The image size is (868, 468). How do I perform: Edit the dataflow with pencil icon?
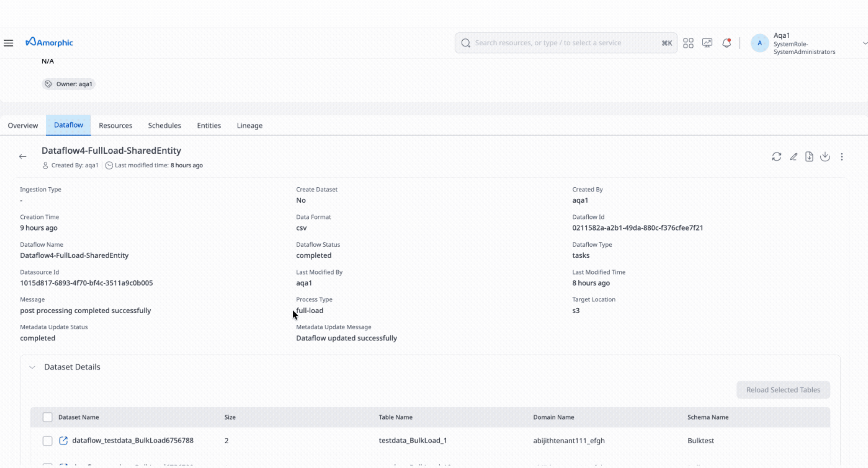[x=794, y=157]
